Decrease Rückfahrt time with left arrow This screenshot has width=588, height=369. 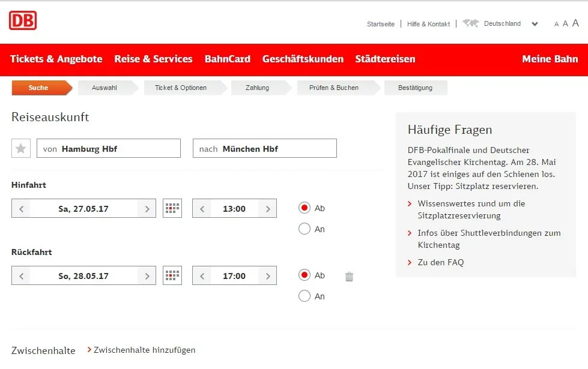(202, 276)
